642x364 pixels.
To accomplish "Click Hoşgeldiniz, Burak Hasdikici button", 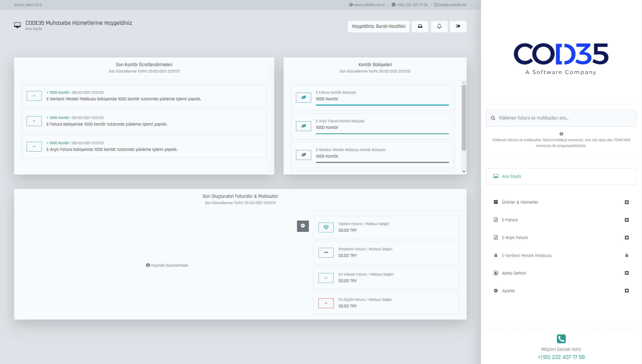I will [378, 26].
